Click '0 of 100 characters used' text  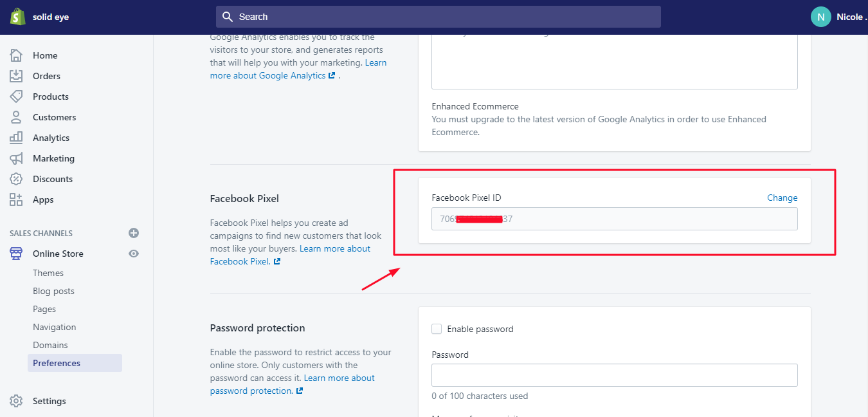(480, 396)
